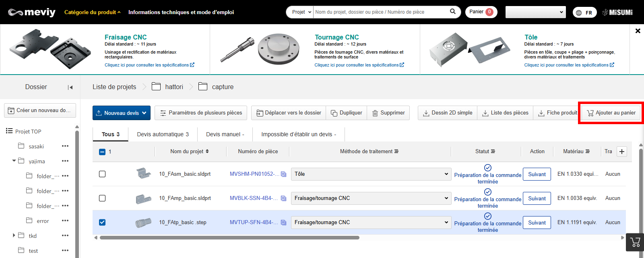Click the search magnifier icon
Viewport: 644px width, 258px height.
coord(452,12)
